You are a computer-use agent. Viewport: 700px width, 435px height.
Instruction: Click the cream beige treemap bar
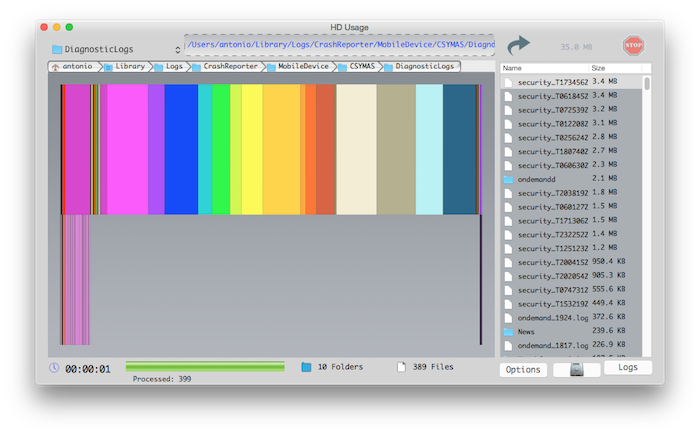pyautogui.click(x=356, y=149)
